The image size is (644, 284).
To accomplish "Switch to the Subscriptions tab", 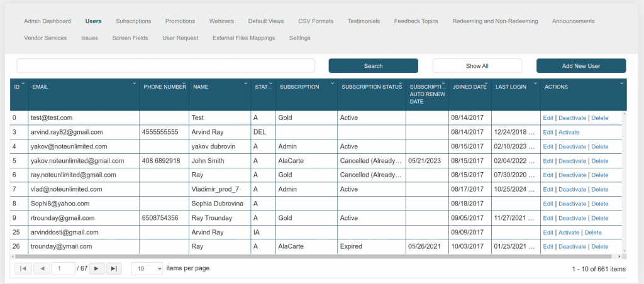I will pyautogui.click(x=133, y=21).
